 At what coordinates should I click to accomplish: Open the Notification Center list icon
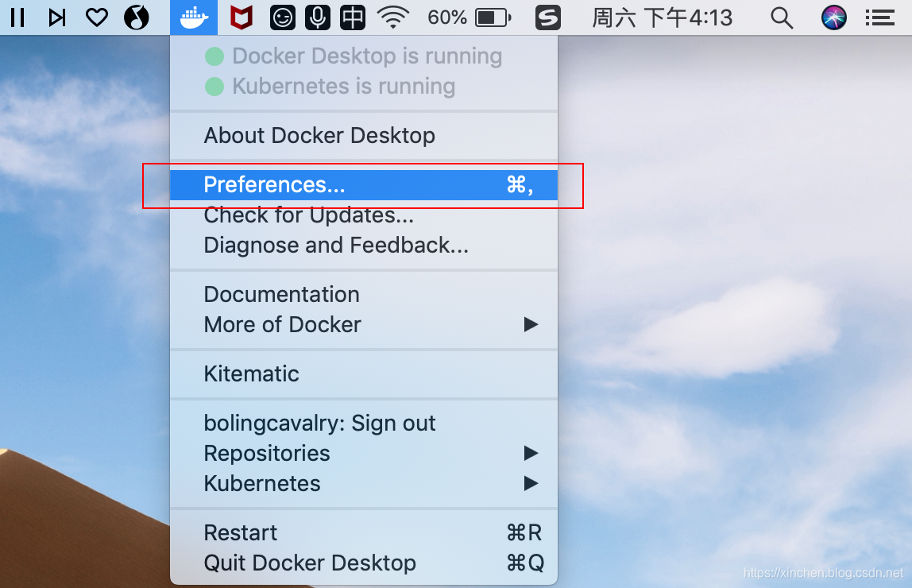pos(878,17)
